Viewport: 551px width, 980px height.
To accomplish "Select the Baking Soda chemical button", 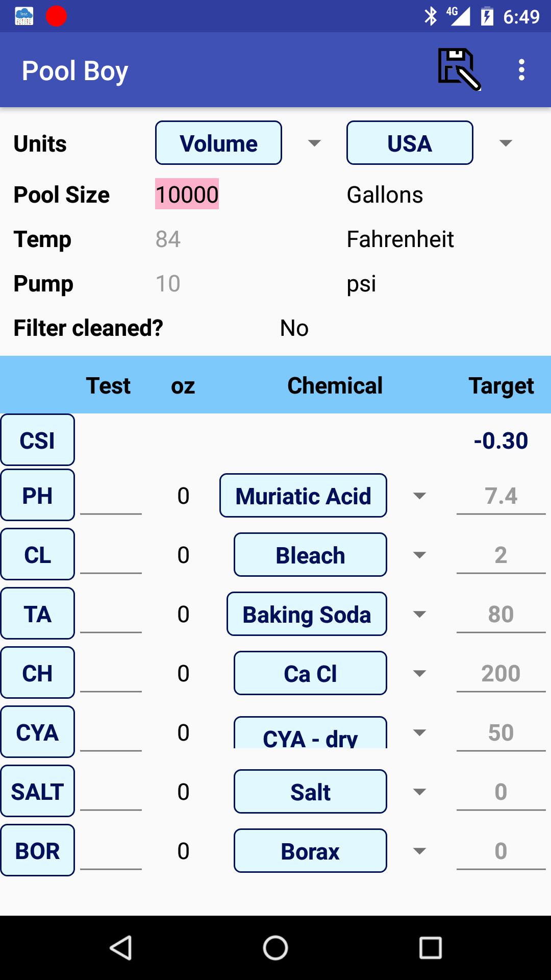I will point(307,614).
